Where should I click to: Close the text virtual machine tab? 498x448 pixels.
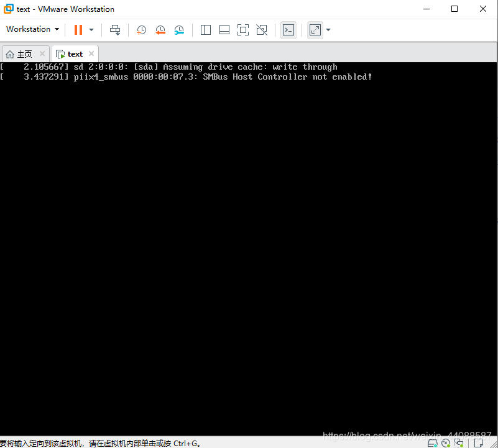tap(91, 54)
